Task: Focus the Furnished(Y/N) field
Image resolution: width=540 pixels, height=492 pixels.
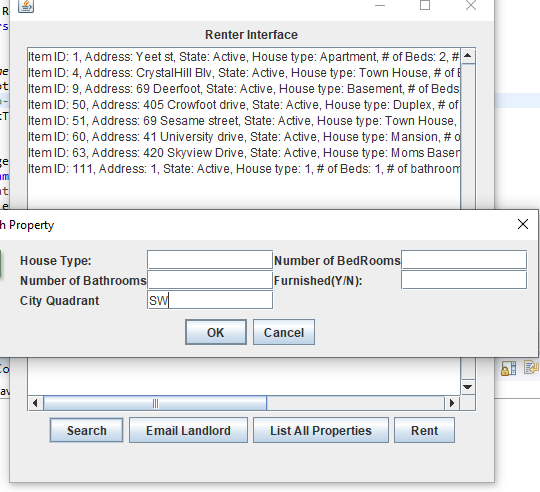Action: click(x=464, y=280)
